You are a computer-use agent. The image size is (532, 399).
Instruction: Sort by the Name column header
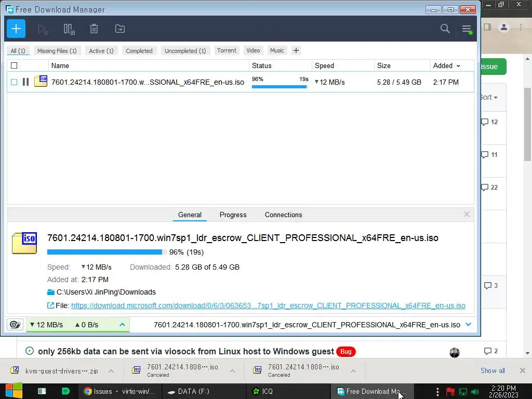click(149, 65)
